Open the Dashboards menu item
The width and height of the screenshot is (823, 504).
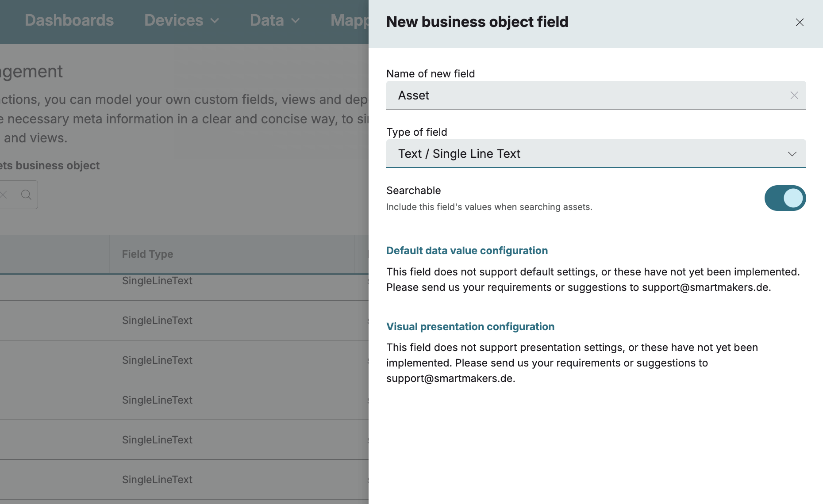(x=69, y=20)
